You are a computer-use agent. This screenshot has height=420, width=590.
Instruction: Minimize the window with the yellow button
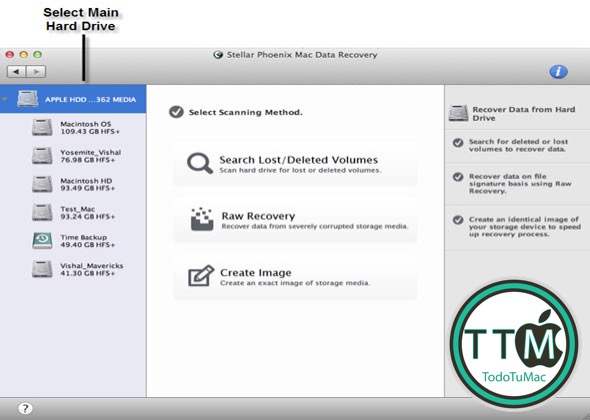[24, 55]
